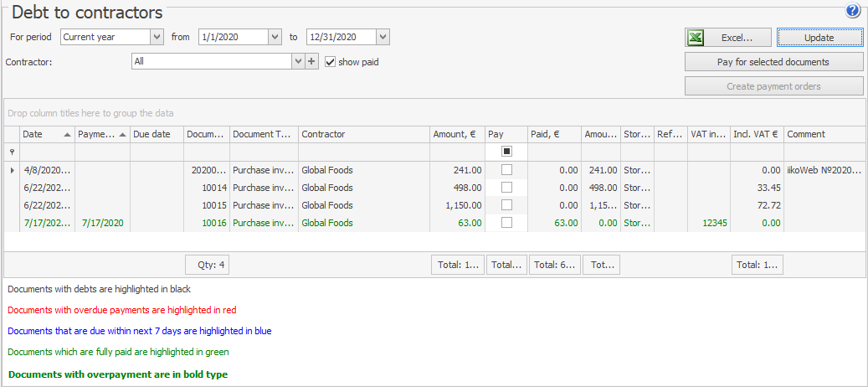This screenshot has width=868, height=387.
Task: Toggle the show paid checkbox
Action: [331, 61]
